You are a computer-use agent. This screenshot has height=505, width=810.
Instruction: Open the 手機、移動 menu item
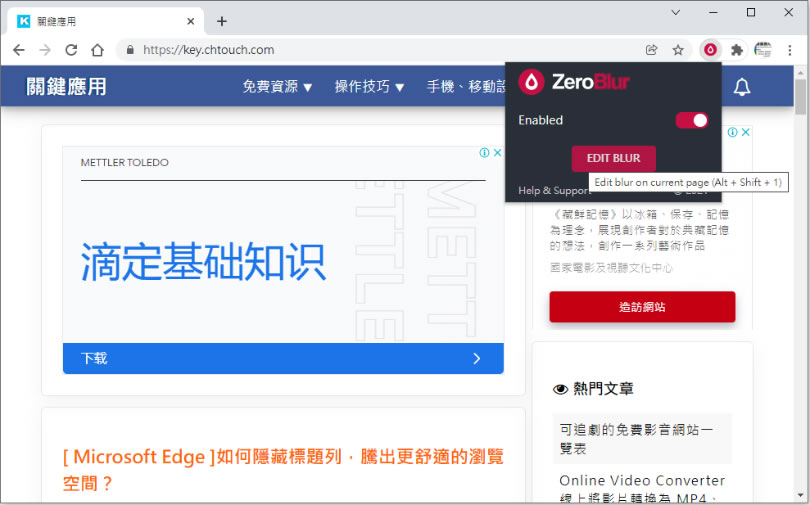point(465,86)
